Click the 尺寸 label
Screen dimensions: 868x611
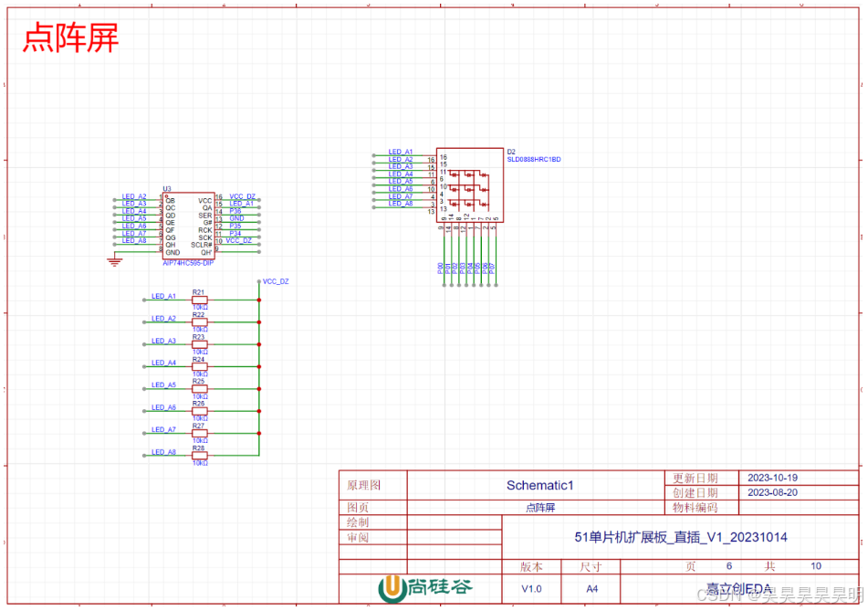(591, 566)
